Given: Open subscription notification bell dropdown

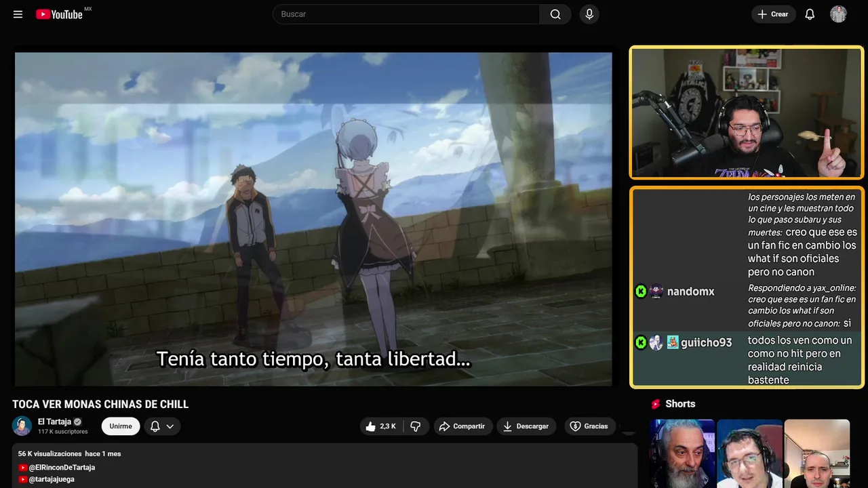Looking at the screenshot, I should click(162, 426).
